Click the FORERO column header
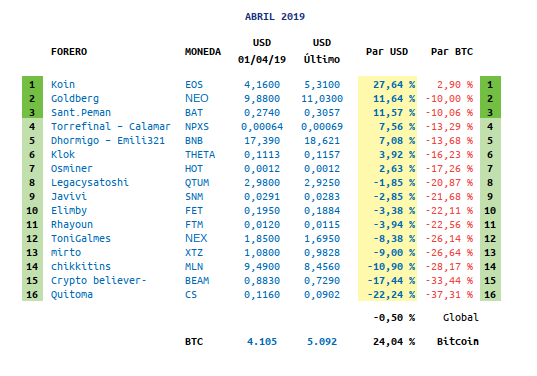 coord(69,52)
